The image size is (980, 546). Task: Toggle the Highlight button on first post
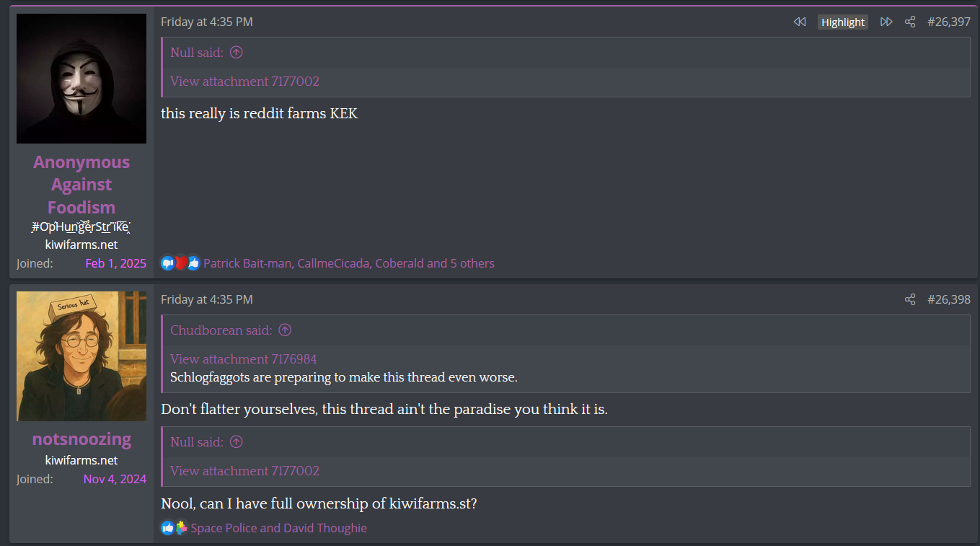point(842,22)
